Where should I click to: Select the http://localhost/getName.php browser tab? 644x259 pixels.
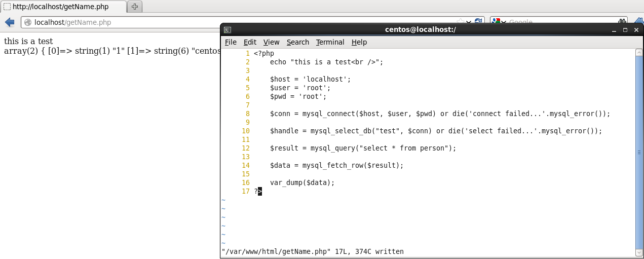(x=63, y=7)
